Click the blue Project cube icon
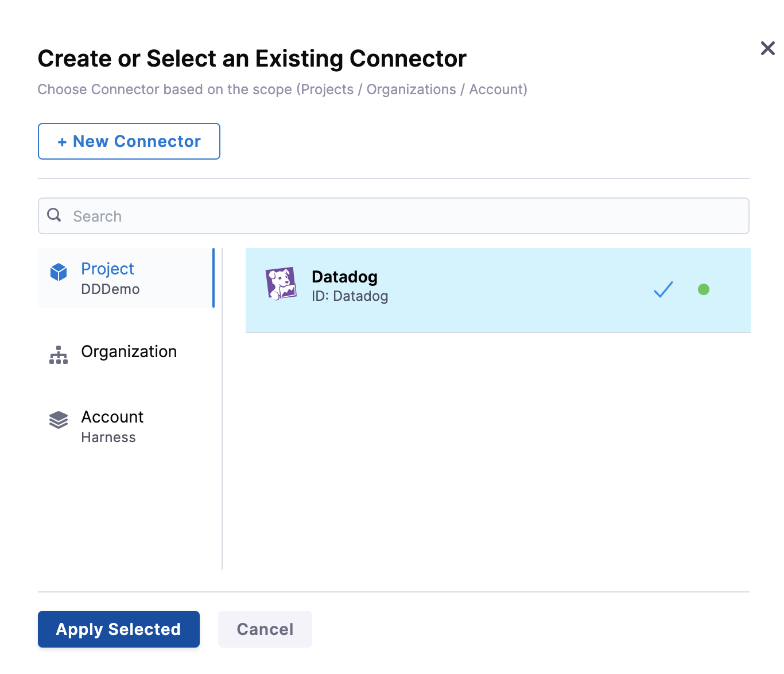 tap(59, 272)
